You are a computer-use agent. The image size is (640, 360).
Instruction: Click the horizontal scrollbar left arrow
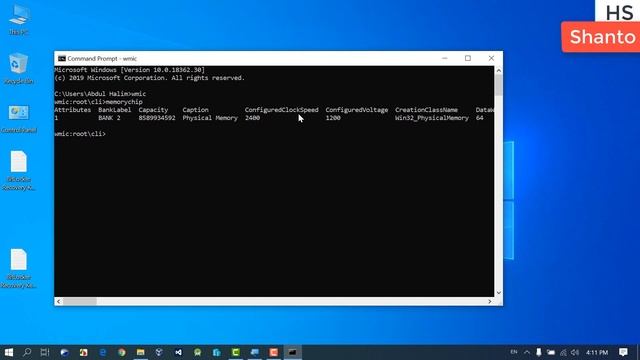[58, 301]
